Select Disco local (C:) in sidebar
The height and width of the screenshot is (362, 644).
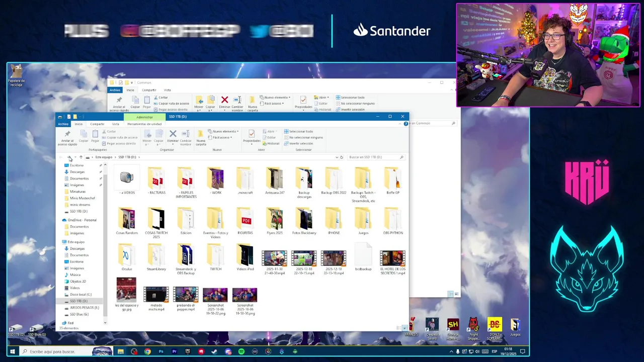click(80, 295)
